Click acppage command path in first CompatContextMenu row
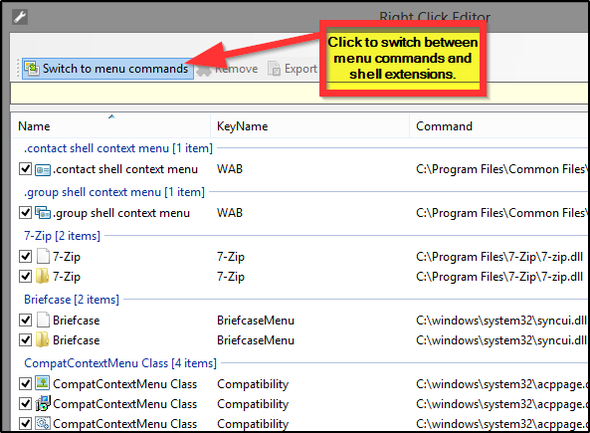The width and height of the screenshot is (590, 433). tap(501, 384)
